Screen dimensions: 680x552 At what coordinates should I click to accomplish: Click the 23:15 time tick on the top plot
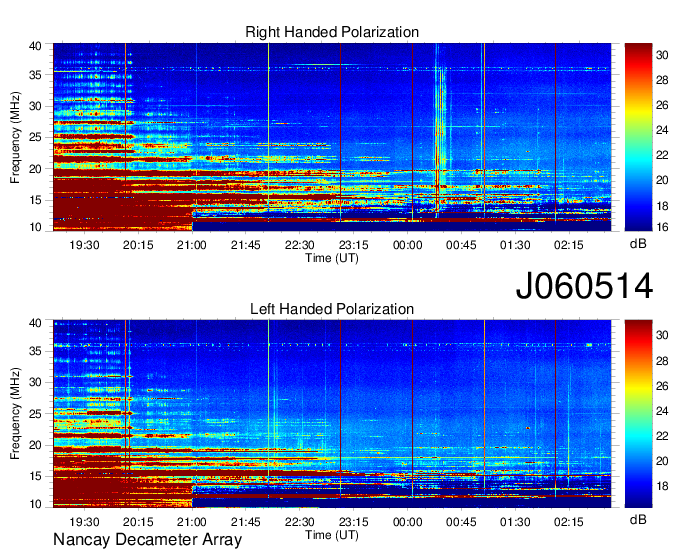(353, 245)
